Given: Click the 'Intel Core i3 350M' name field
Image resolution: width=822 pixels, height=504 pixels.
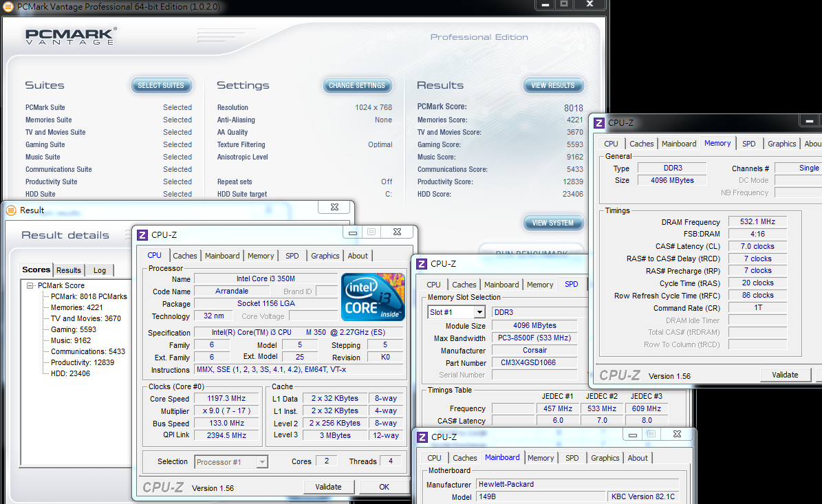Looking at the screenshot, I should (266, 278).
